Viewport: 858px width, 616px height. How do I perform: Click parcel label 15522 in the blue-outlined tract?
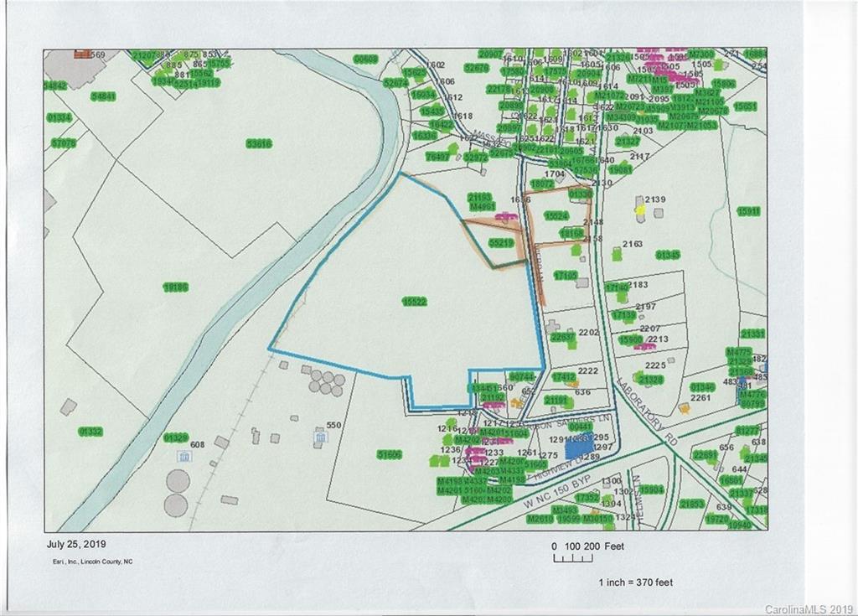[x=414, y=301]
